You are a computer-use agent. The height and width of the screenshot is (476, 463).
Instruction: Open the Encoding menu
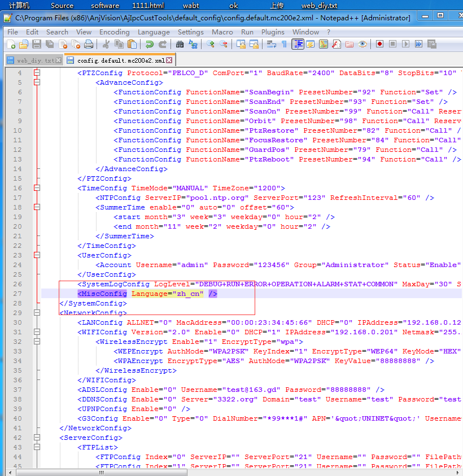point(114,32)
